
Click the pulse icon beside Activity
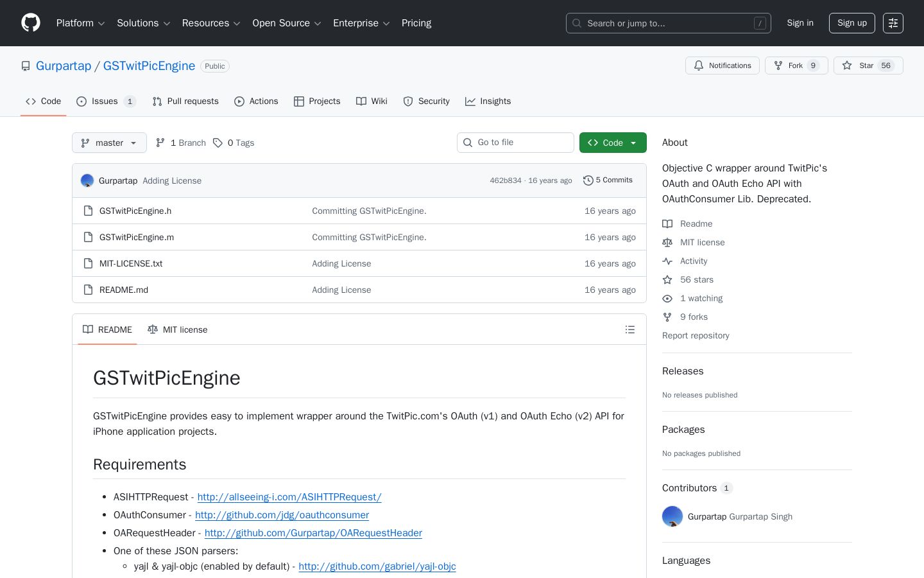pyautogui.click(x=667, y=261)
